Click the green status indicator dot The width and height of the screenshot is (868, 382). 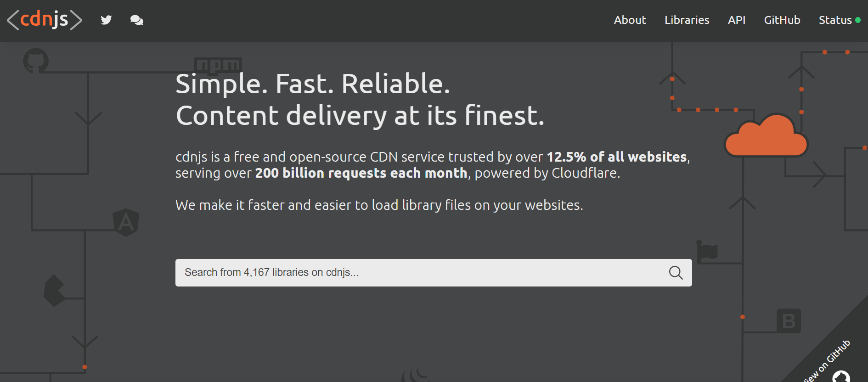click(x=857, y=20)
